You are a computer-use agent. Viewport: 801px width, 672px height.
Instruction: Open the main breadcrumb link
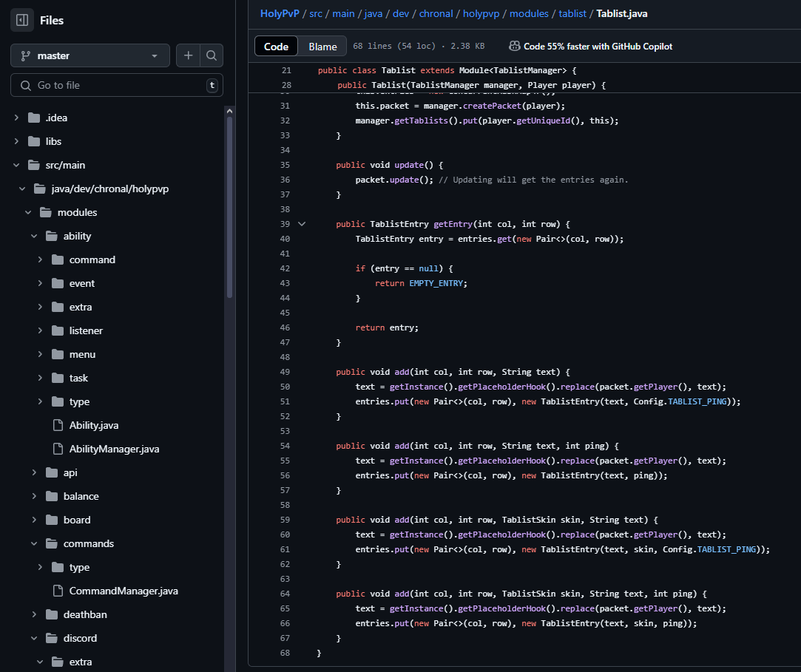point(343,14)
